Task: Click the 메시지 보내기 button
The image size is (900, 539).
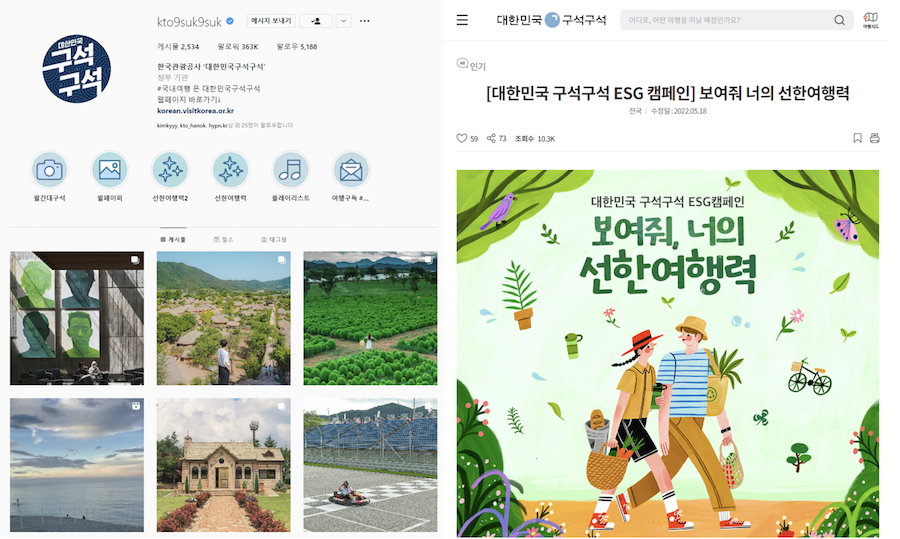Action: 271,21
